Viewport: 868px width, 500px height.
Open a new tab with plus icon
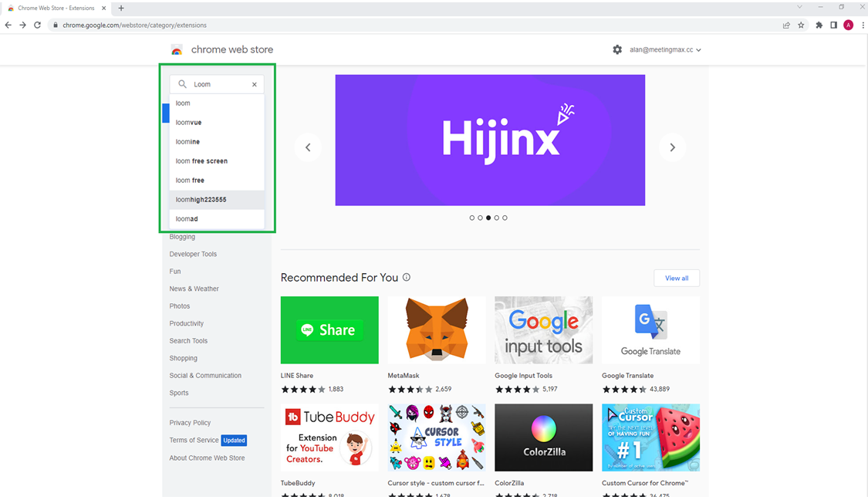click(x=121, y=8)
